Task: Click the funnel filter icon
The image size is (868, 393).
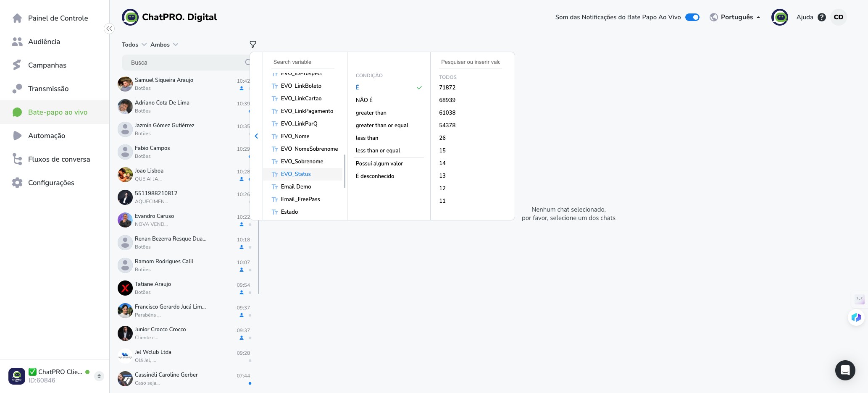Action: [x=253, y=45]
